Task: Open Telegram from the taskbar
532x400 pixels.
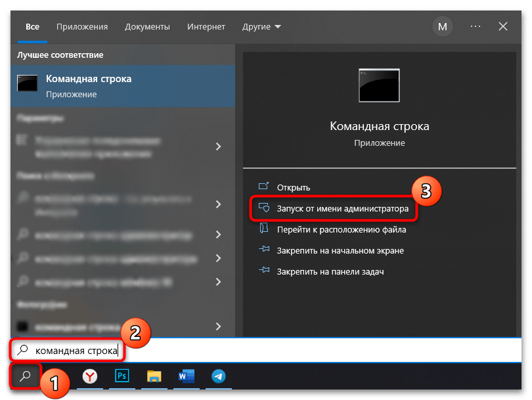Action: click(218, 376)
